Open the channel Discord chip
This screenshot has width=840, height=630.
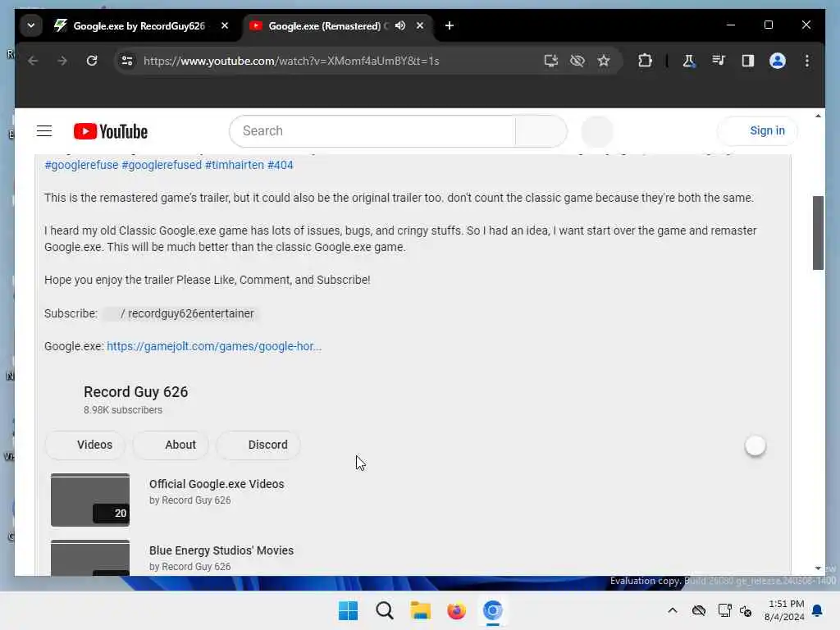coord(258,445)
